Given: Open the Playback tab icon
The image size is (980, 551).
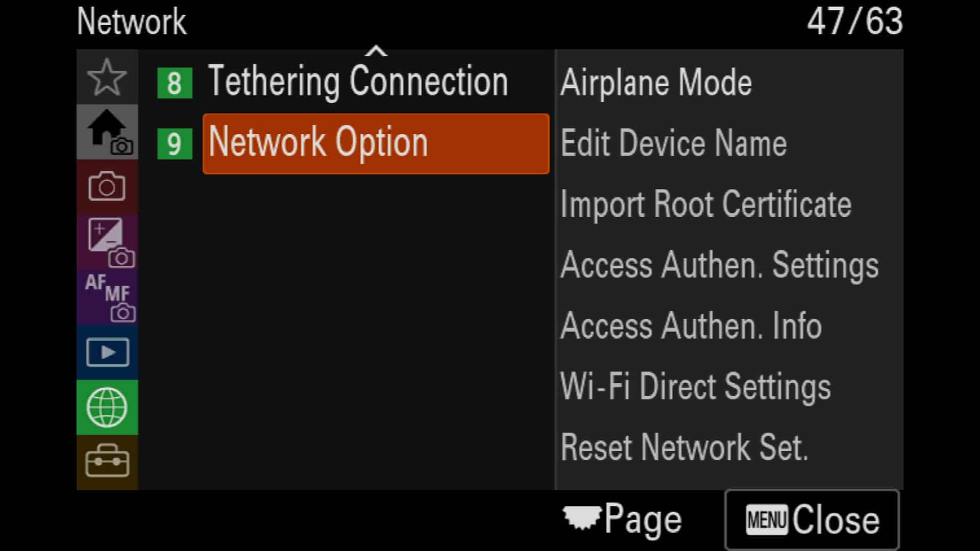Looking at the screenshot, I should point(107,353).
